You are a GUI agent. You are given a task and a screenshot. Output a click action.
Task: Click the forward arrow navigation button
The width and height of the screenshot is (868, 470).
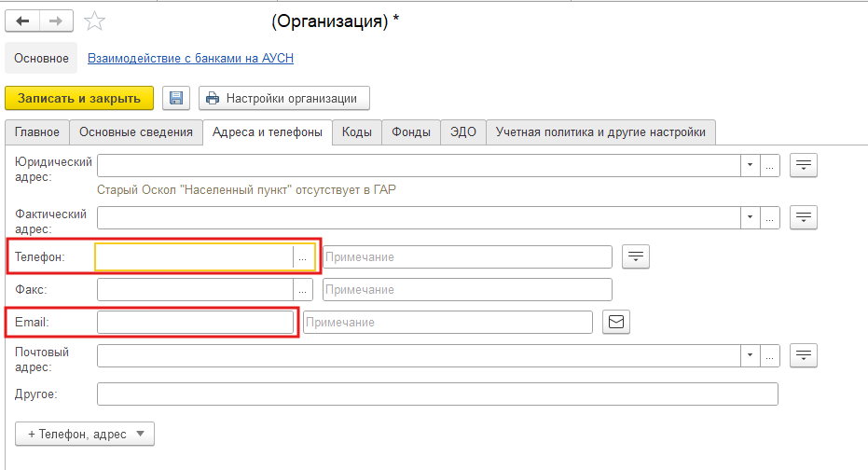click(x=56, y=21)
